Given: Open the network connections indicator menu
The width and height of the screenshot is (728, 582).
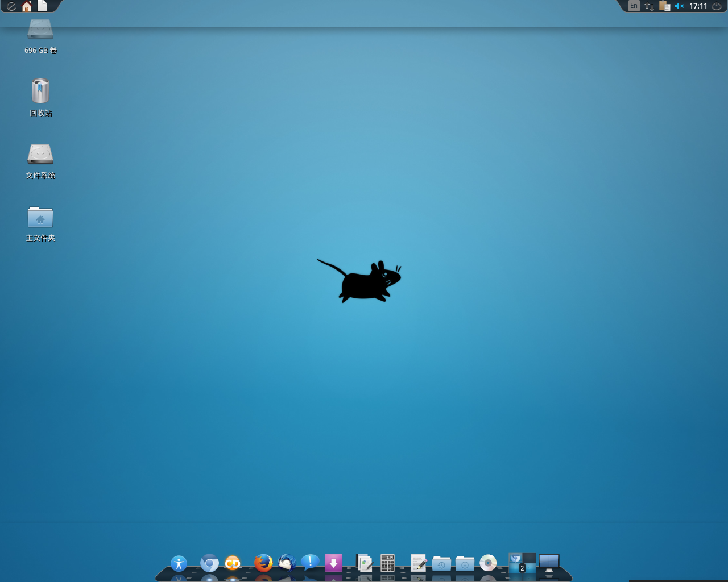Looking at the screenshot, I should click(x=650, y=6).
